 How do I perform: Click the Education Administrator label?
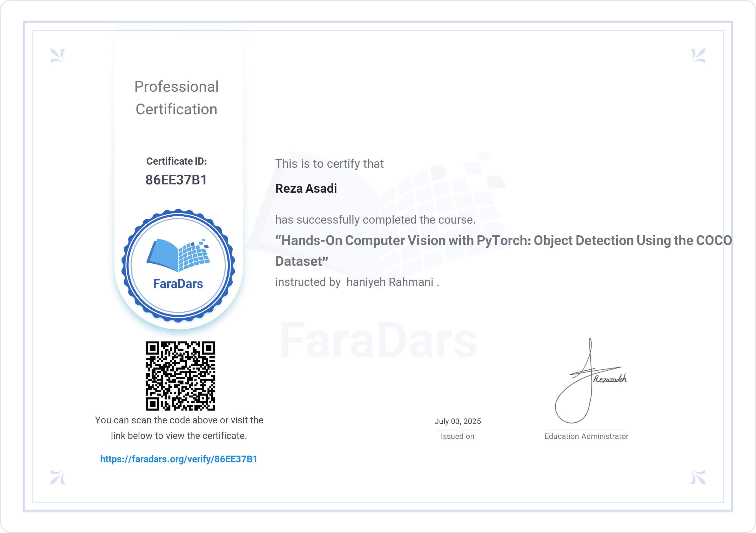click(x=586, y=436)
